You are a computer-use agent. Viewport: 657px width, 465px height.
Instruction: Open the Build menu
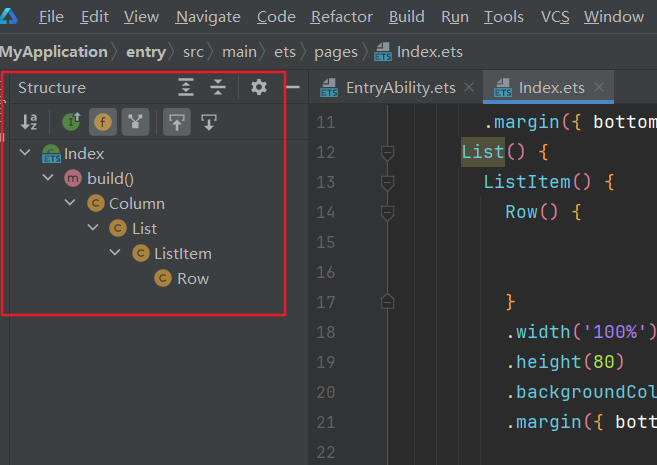point(406,17)
